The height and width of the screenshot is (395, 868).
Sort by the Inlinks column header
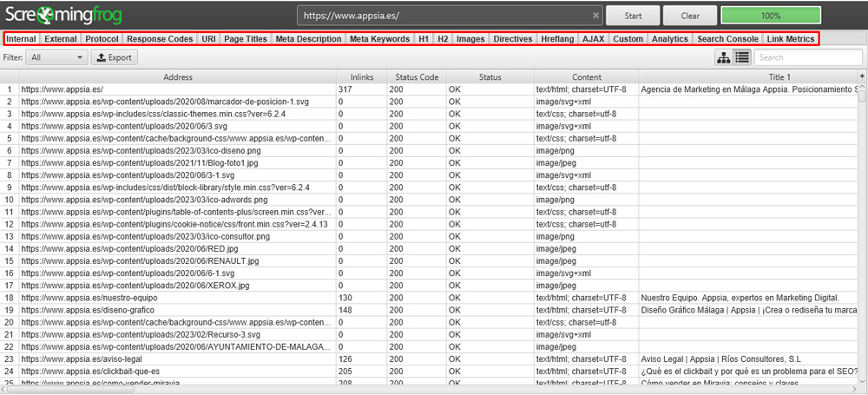[x=361, y=77]
